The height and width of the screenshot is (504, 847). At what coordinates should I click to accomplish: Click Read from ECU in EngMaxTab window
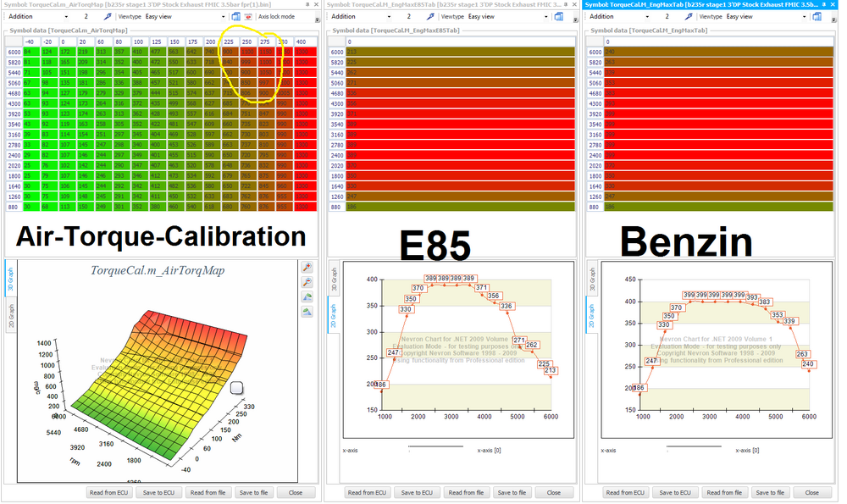(626, 493)
